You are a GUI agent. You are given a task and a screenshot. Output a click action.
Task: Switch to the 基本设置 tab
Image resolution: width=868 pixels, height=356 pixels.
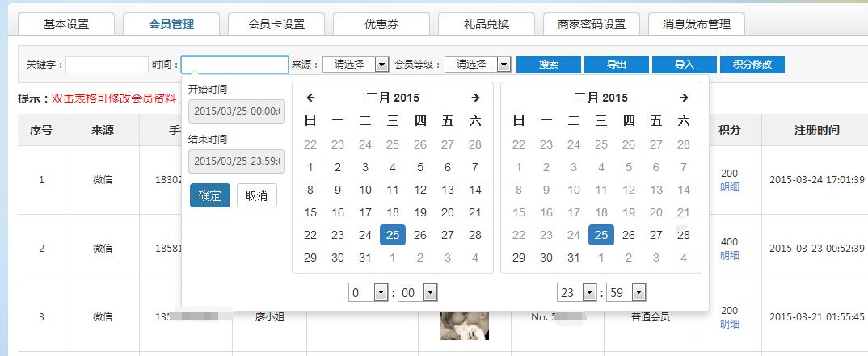click(x=66, y=24)
